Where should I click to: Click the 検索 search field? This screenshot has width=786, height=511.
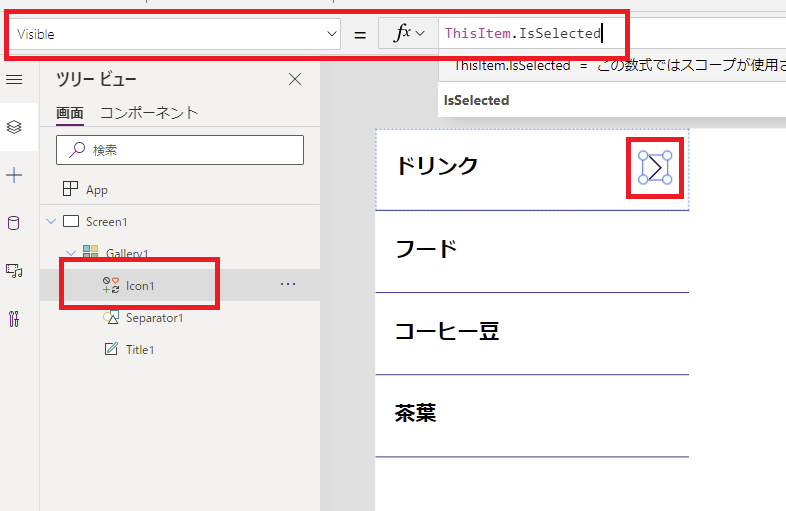click(180, 150)
